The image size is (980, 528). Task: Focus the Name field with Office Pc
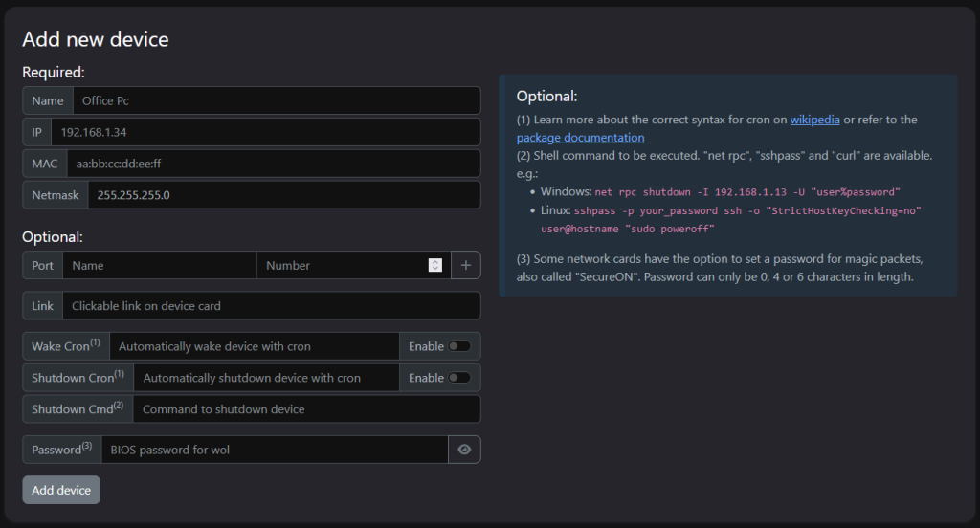[x=277, y=100]
